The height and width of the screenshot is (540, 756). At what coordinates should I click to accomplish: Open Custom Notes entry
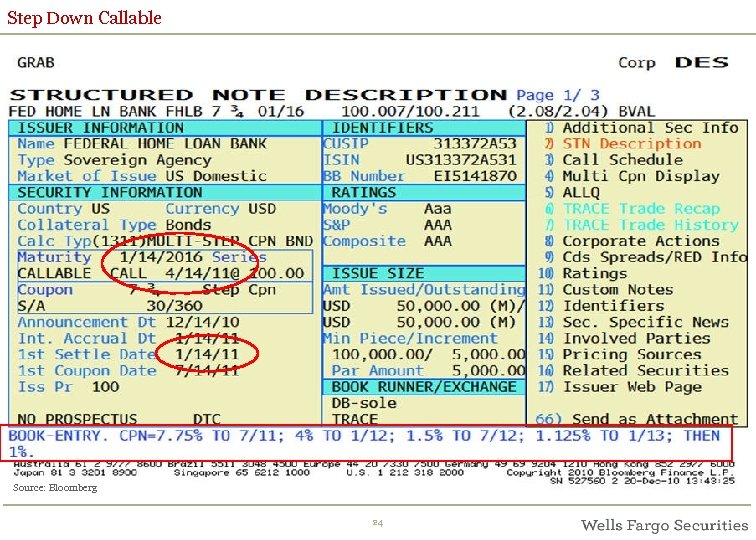click(x=606, y=289)
